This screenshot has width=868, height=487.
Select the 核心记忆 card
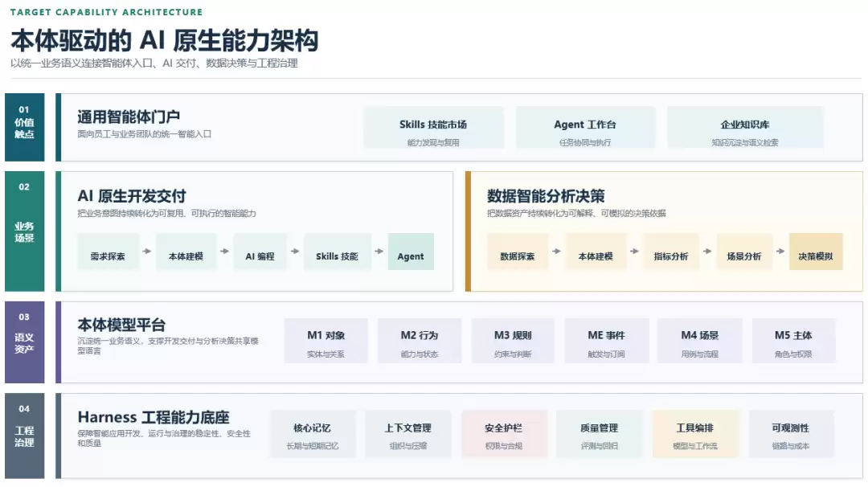click(x=312, y=434)
